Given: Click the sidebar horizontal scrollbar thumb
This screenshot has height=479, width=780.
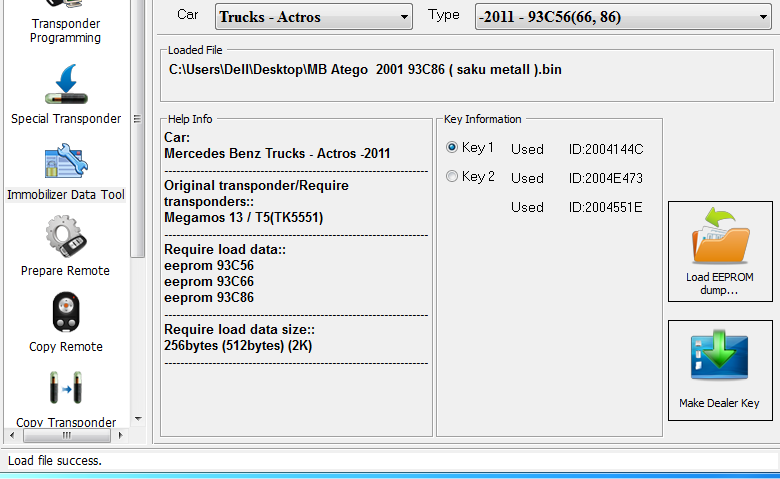Looking at the screenshot, I should click(67, 435).
